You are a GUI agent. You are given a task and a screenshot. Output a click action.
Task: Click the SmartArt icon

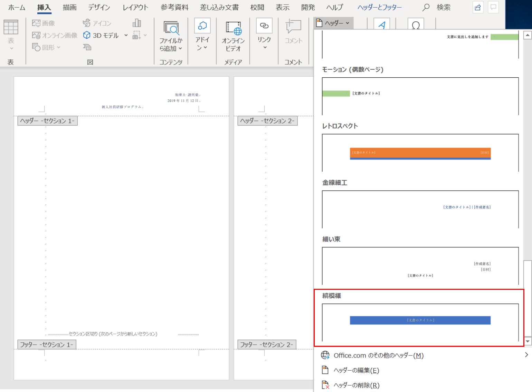pos(87,47)
